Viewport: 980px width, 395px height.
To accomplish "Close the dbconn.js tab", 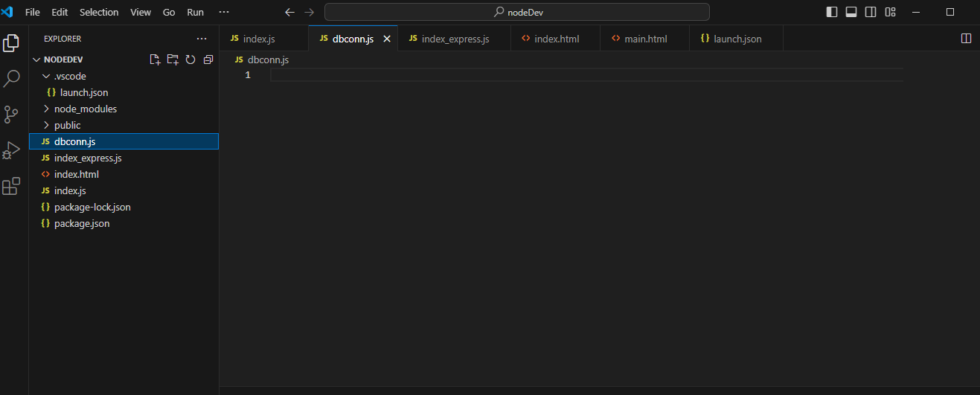I will click(x=386, y=39).
